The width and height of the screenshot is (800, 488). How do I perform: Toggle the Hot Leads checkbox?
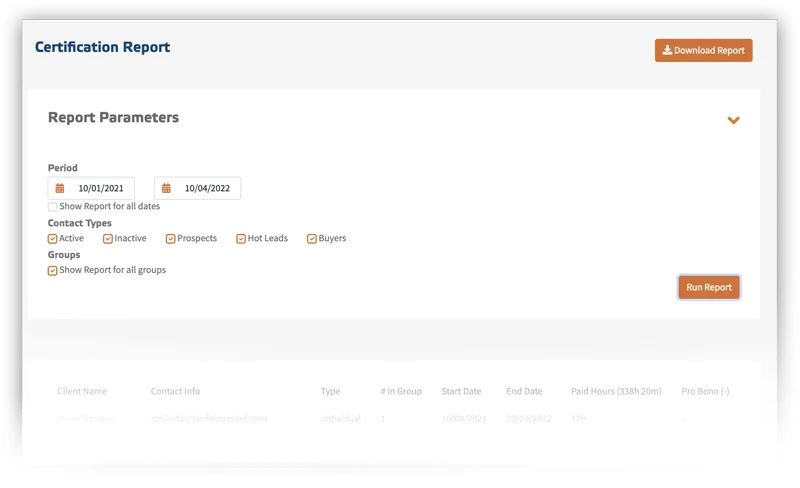pyautogui.click(x=241, y=239)
